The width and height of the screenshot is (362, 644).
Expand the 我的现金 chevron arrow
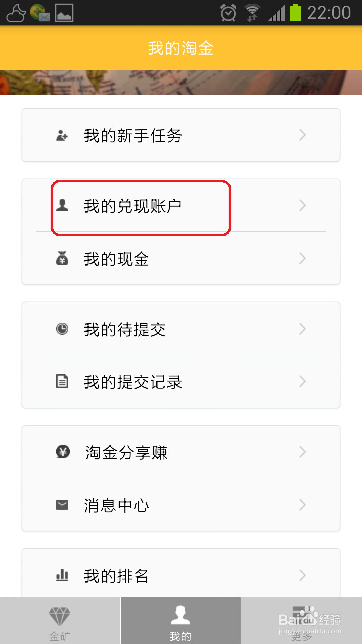[302, 258]
